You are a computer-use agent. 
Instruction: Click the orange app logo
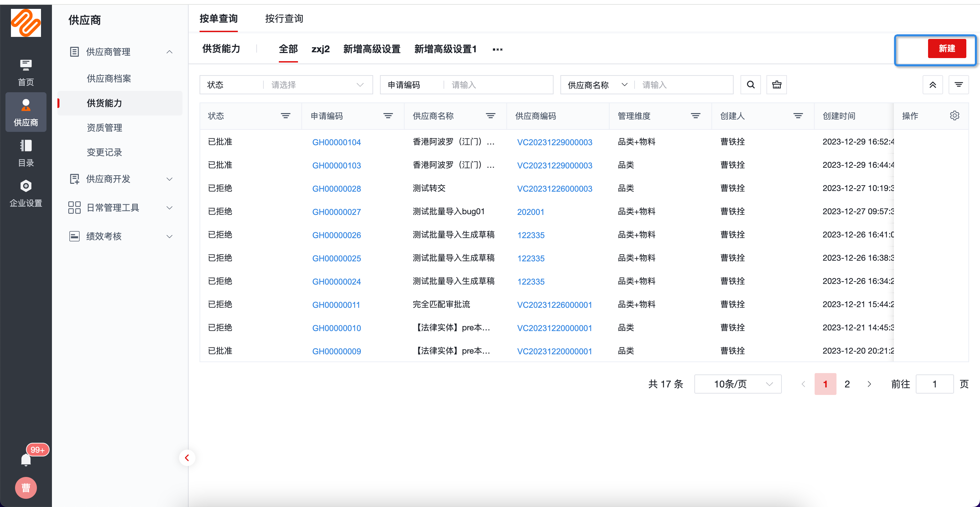[26, 23]
